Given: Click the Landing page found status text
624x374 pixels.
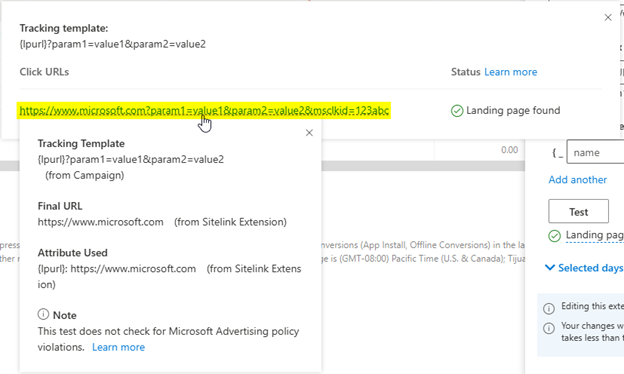Looking at the screenshot, I should point(513,111).
